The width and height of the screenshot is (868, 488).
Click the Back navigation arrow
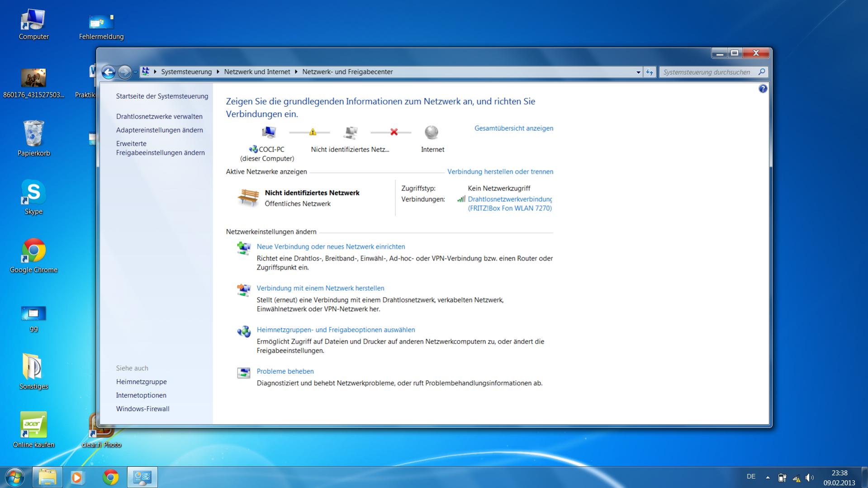pyautogui.click(x=109, y=72)
